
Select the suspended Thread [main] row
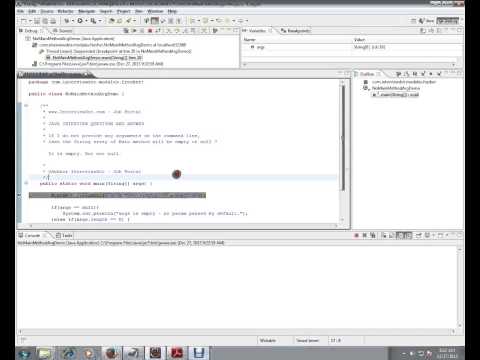pyautogui.click(x=115, y=51)
